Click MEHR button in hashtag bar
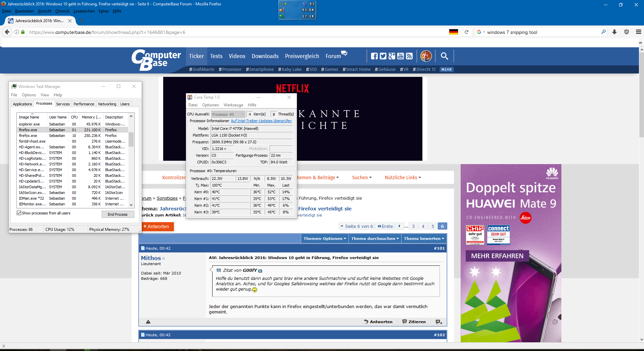Viewport: 644px width, 351px height. [x=446, y=69]
